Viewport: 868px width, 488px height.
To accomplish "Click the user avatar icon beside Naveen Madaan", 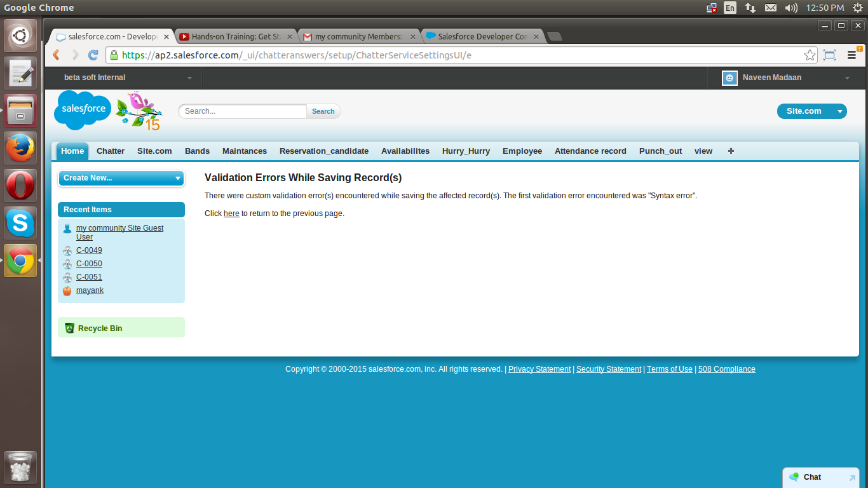I will (729, 78).
